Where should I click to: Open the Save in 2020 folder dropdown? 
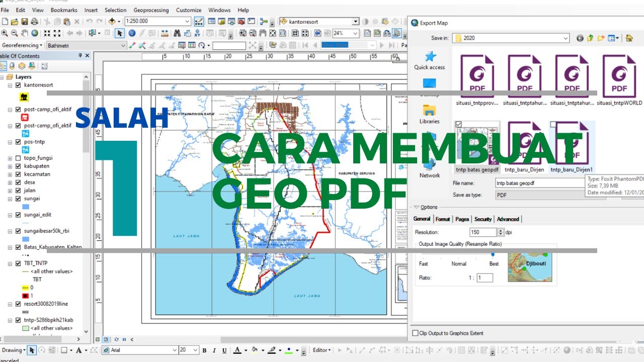pos(566,38)
